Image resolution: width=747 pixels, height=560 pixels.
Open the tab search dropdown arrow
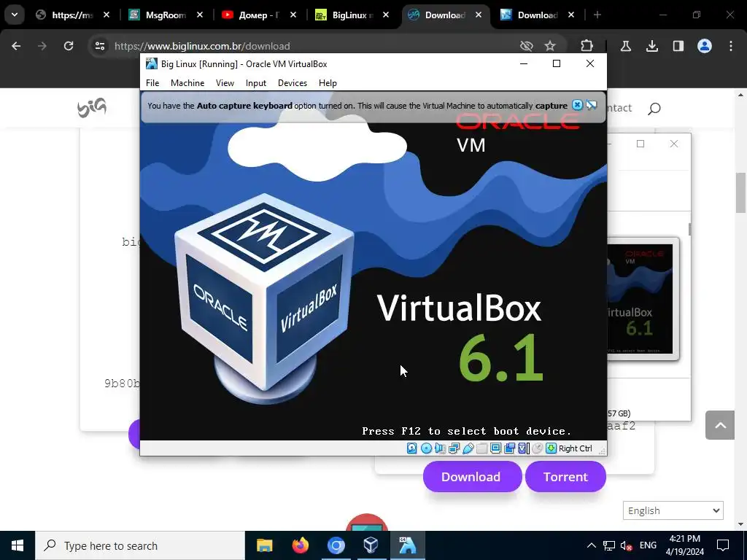click(x=15, y=15)
